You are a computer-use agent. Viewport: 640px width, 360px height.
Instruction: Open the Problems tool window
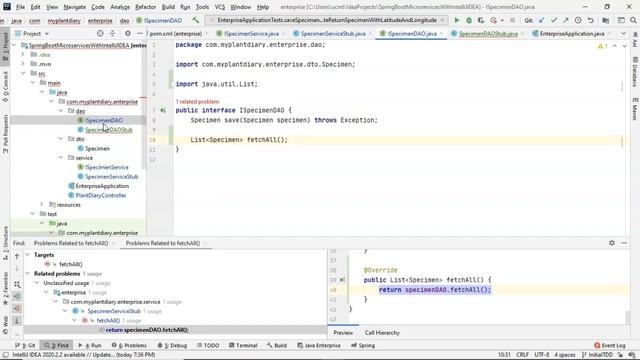tap(129, 345)
